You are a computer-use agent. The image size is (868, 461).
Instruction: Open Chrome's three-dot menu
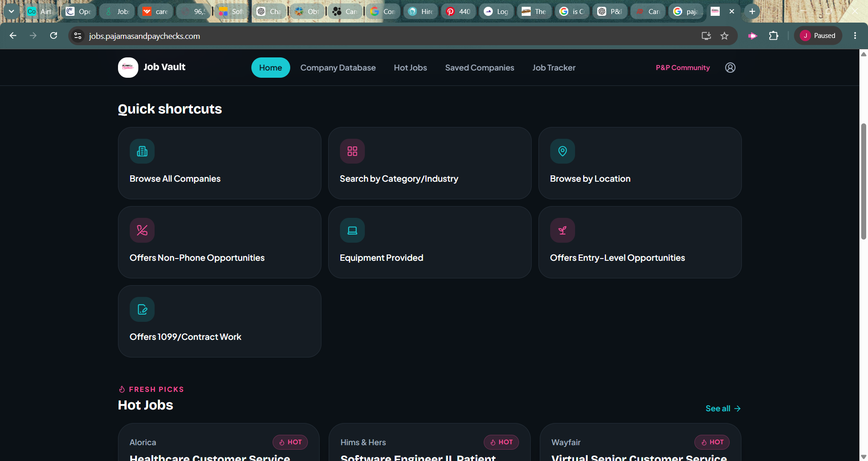click(x=855, y=36)
